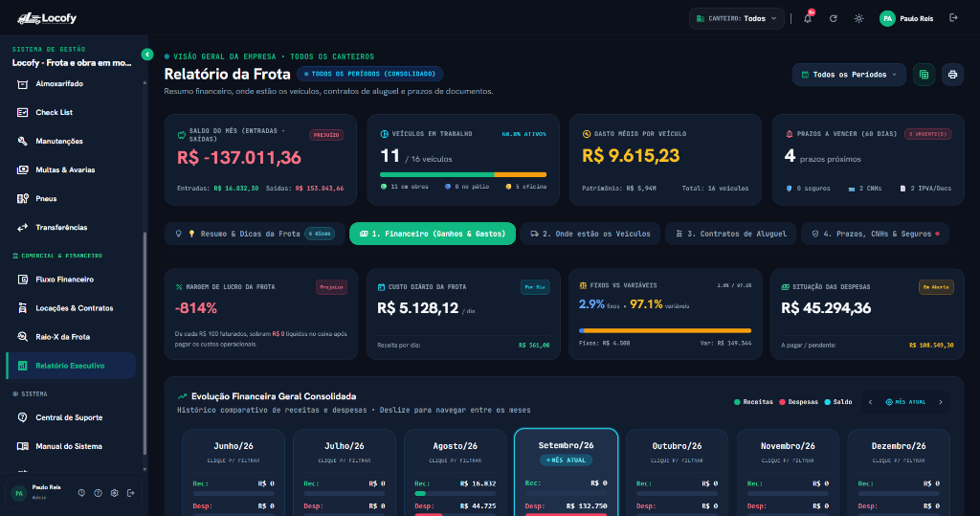Click the Por Dia badge on the Custo Diário card

pos(535,287)
